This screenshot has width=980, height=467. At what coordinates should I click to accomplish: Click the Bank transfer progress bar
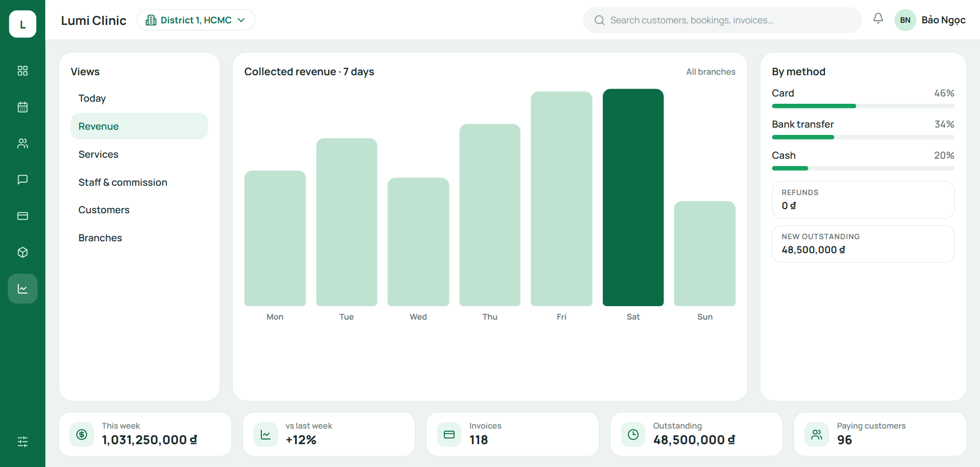pyautogui.click(x=863, y=137)
